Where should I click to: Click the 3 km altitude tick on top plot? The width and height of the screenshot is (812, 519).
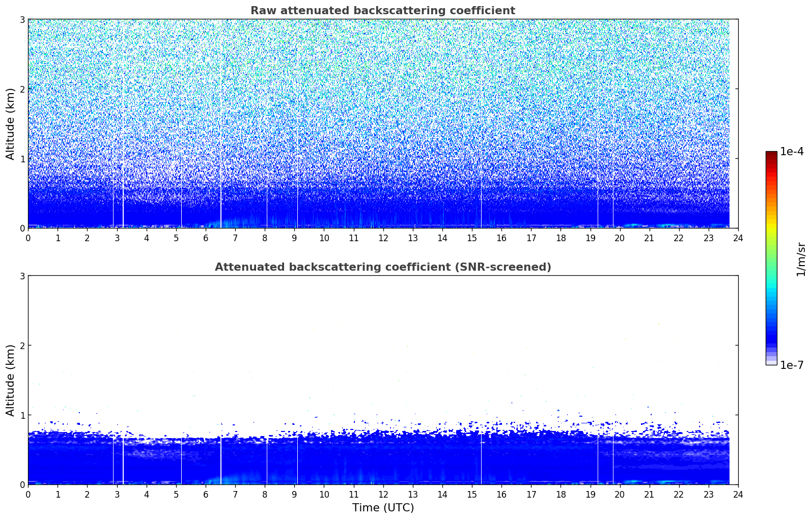pos(22,19)
